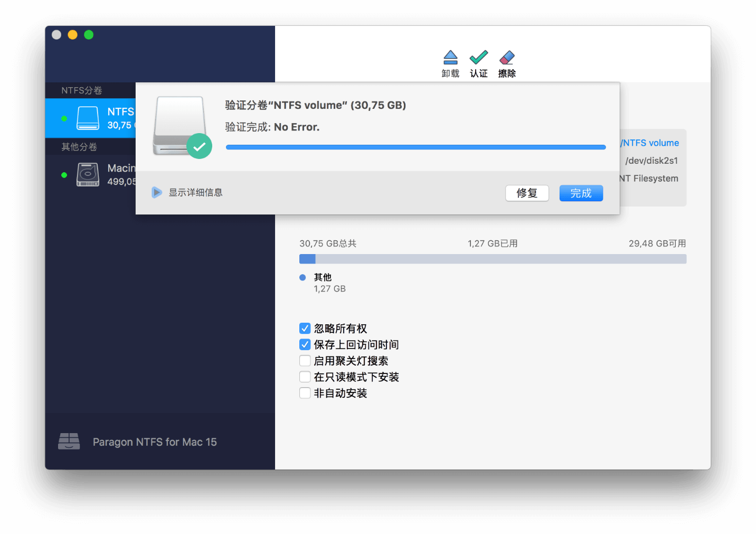Expand 显示详细信息 disclosure triangle
The height and width of the screenshot is (534, 756).
[157, 192]
